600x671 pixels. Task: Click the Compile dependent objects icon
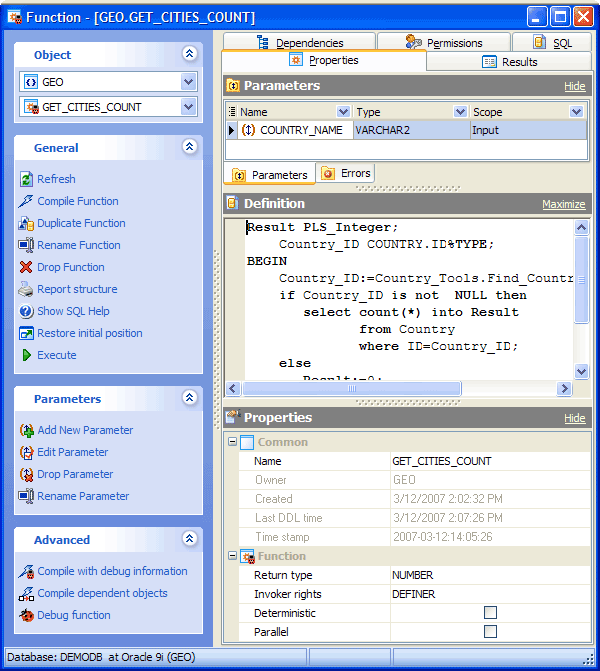27,594
